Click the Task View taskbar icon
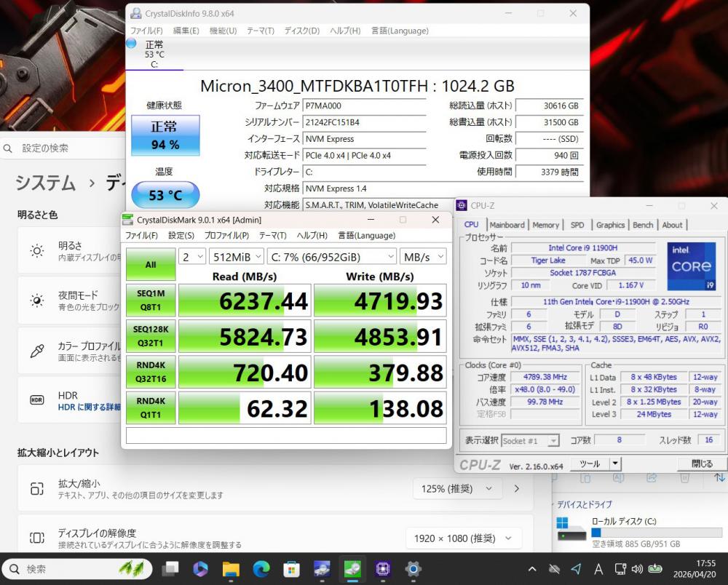Image resolution: width=728 pixels, height=585 pixels. pos(170,569)
